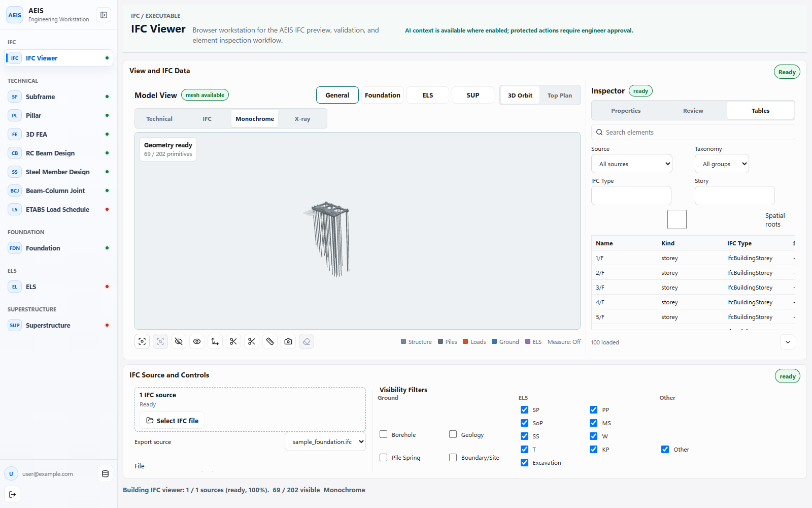Open the Export source dropdown
812x508 pixels.
(x=325, y=442)
